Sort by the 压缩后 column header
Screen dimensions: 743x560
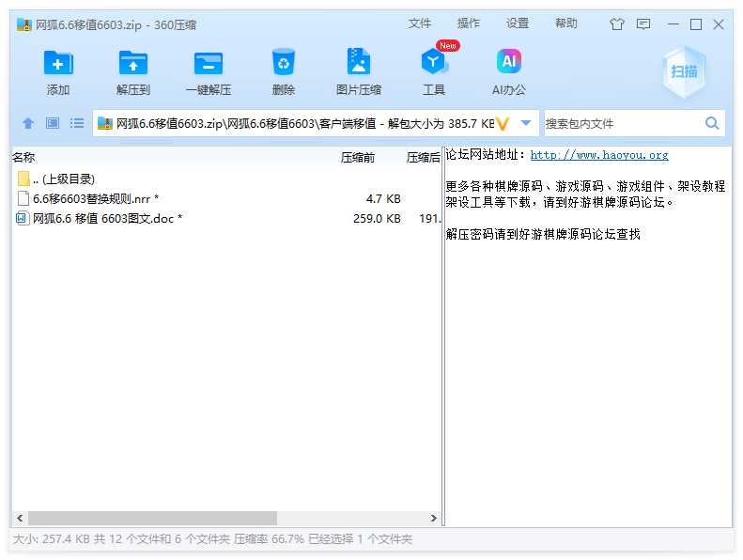pyautogui.click(x=423, y=158)
